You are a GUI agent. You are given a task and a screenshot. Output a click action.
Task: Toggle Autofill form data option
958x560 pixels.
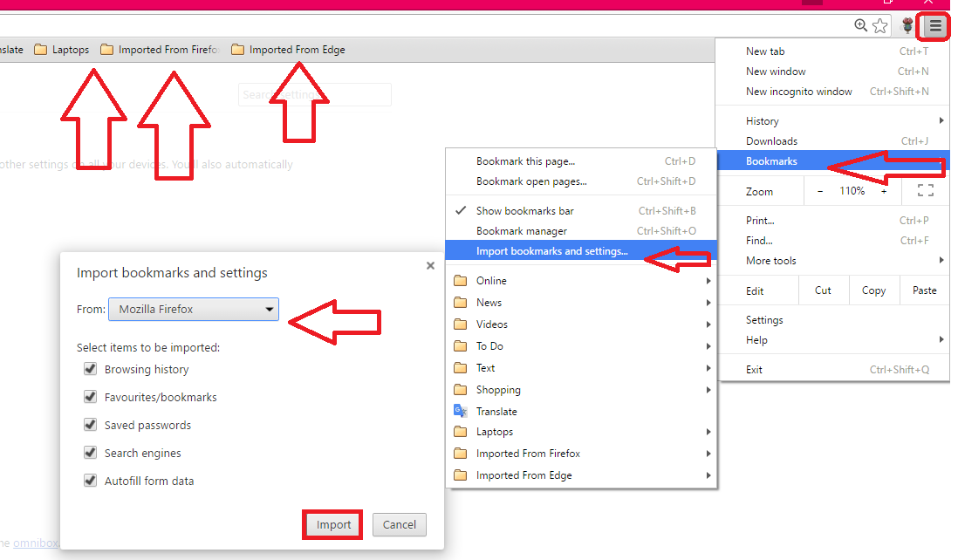90,480
